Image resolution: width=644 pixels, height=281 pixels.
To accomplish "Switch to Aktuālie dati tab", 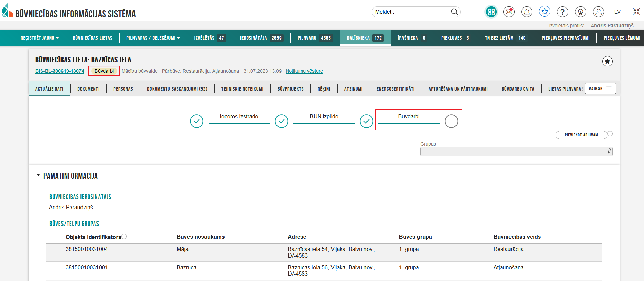I will click(50, 89).
